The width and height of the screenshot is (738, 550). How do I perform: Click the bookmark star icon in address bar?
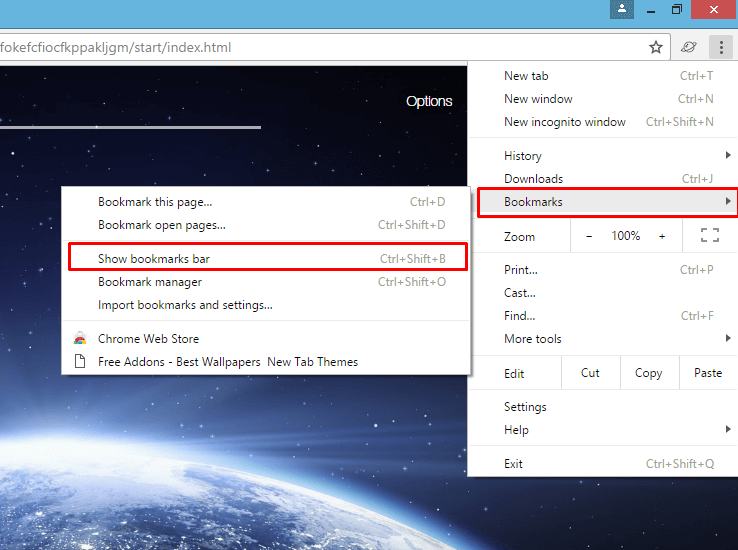(x=656, y=47)
